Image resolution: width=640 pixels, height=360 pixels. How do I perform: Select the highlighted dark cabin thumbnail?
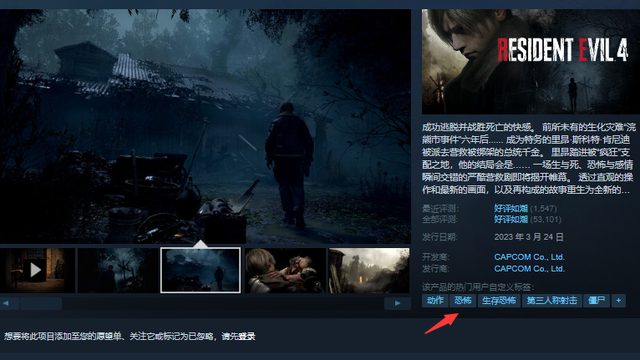pos(200,270)
